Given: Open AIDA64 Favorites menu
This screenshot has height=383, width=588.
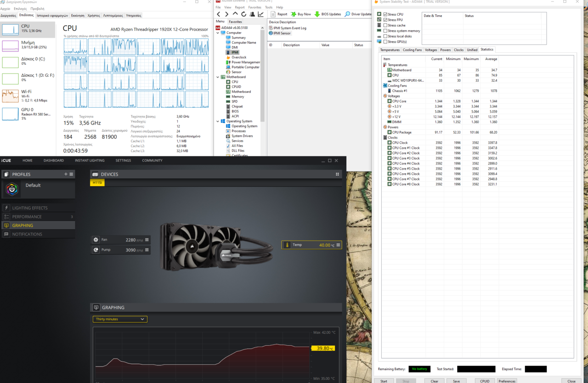Looking at the screenshot, I should pos(254,7).
